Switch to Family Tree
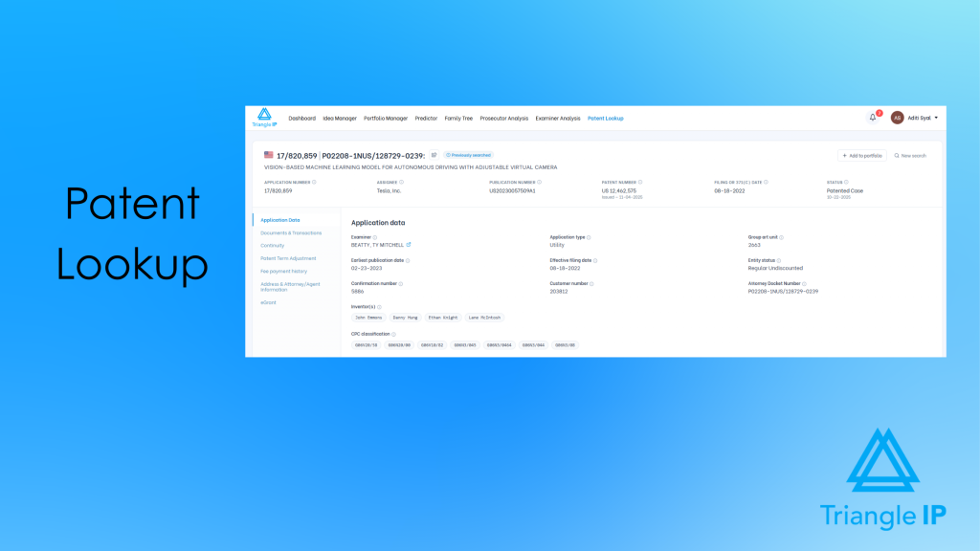The image size is (980, 551). pos(458,118)
